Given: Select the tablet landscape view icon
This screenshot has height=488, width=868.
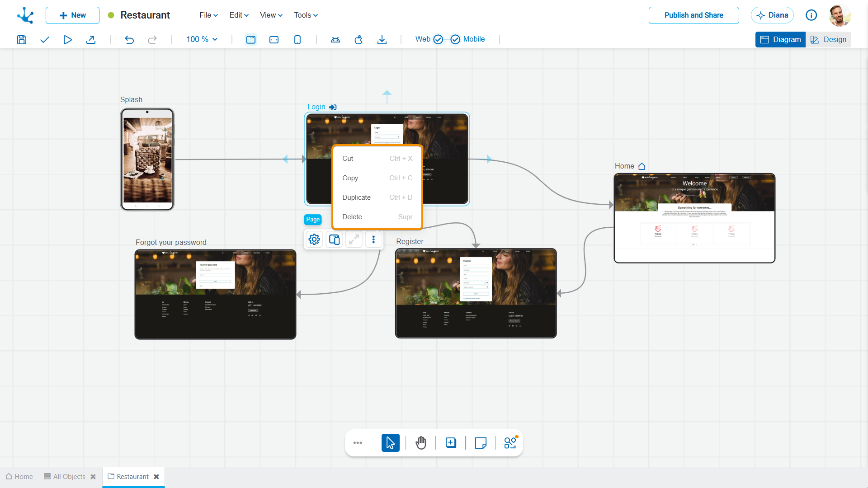Looking at the screenshot, I should click(x=274, y=40).
